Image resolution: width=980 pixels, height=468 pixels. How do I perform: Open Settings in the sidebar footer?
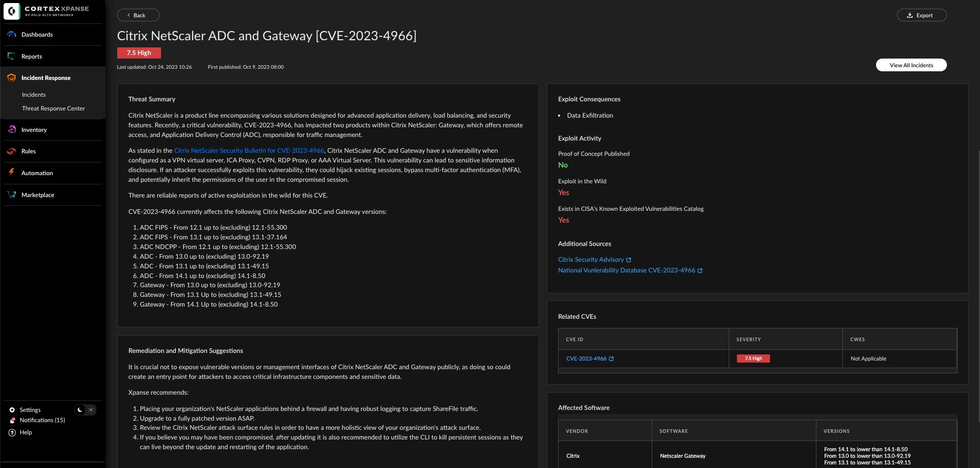click(30, 410)
